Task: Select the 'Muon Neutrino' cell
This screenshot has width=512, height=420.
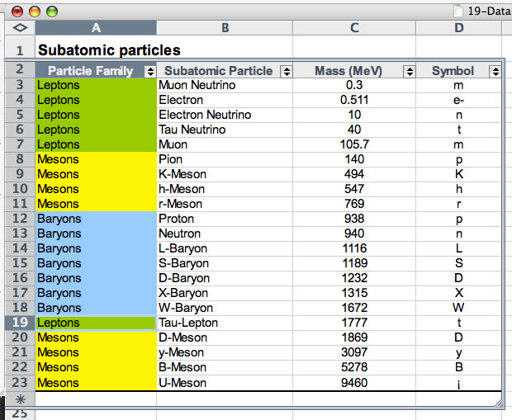Action: (225, 85)
